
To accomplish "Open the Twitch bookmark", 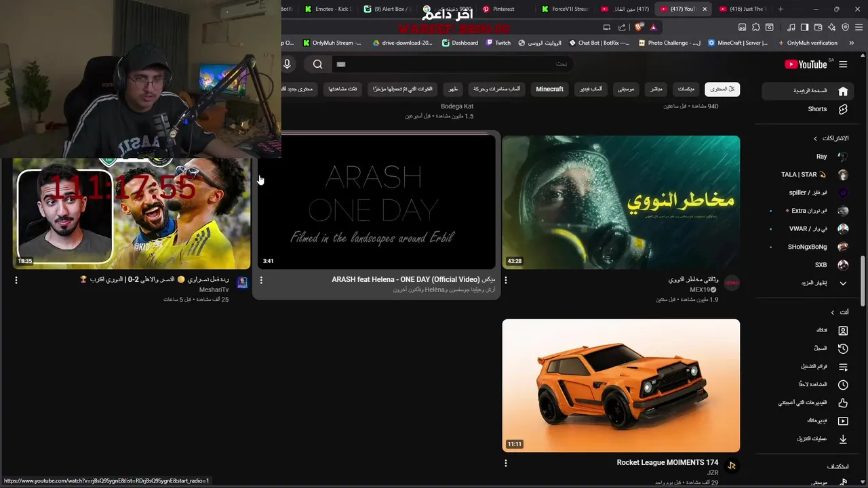I will [498, 43].
